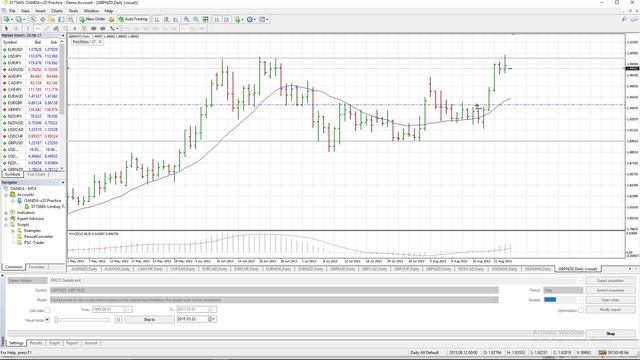This screenshot has height=360, width=640.
Task: Select the Vertical Line drawing tool
Action: click(x=28, y=28)
